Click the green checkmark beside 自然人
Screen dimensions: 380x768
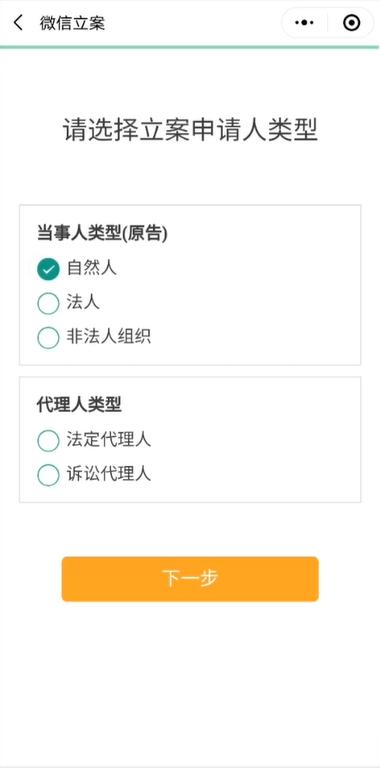coord(48,269)
